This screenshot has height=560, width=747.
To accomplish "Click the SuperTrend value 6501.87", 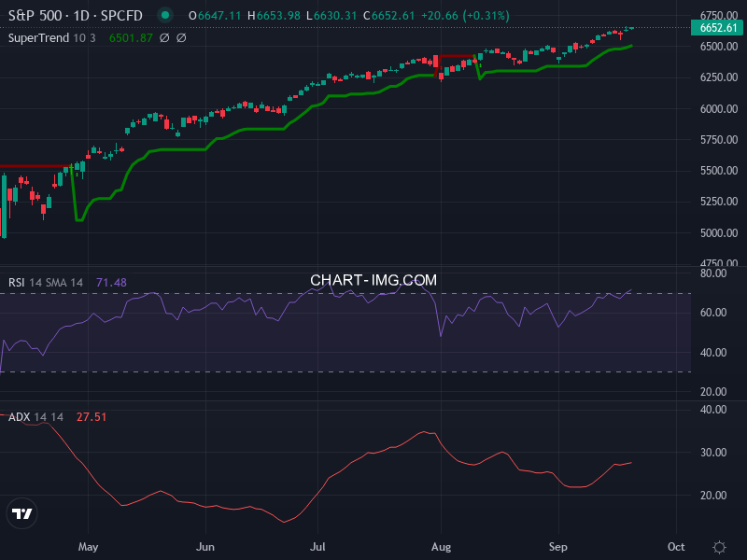I will 129,38.
